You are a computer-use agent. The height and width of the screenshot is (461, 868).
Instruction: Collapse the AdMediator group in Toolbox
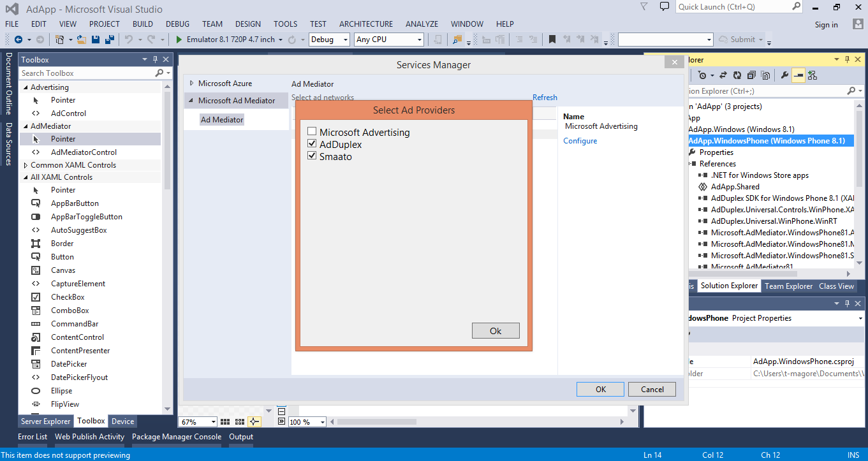26,126
